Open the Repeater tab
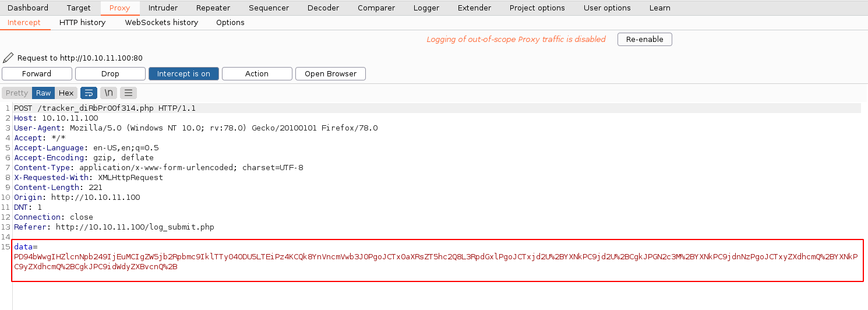This screenshot has width=868, height=310. (213, 8)
